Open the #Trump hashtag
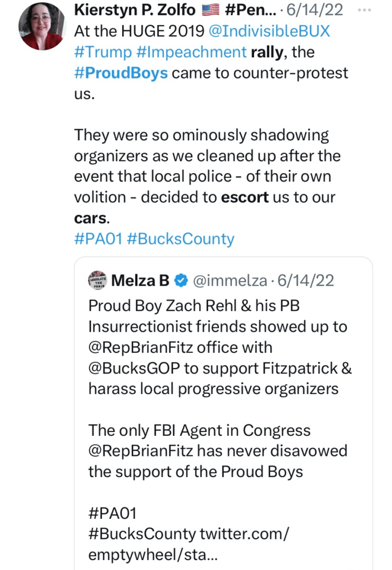 coord(102,52)
